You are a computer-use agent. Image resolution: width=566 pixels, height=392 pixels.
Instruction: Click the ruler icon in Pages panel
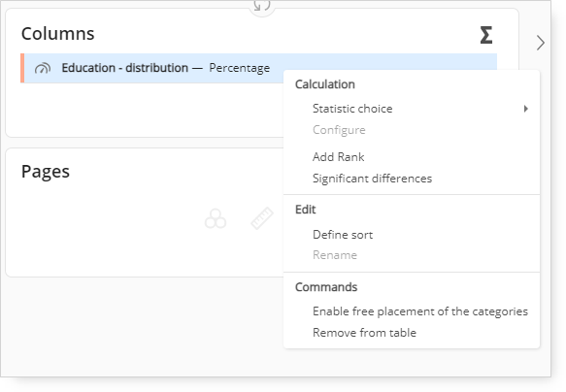[x=262, y=218]
